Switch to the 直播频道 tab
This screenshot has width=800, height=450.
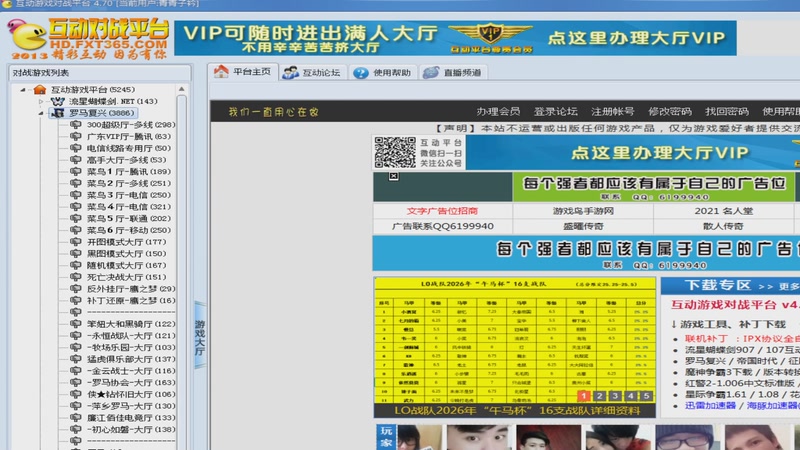click(454, 72)
